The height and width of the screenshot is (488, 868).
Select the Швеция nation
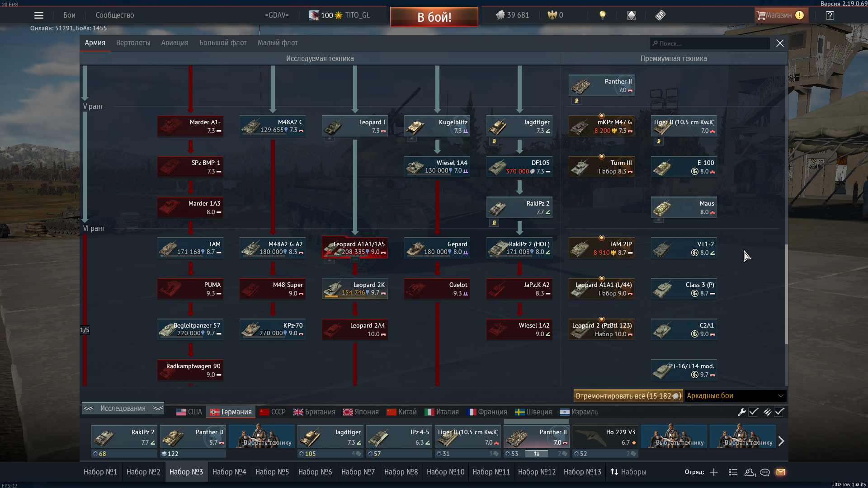(x=533, y=412)
